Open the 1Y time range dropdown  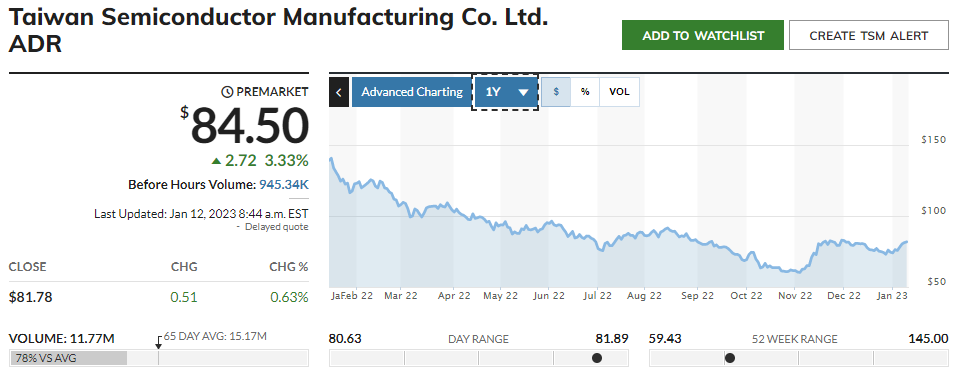click(506, 92)
